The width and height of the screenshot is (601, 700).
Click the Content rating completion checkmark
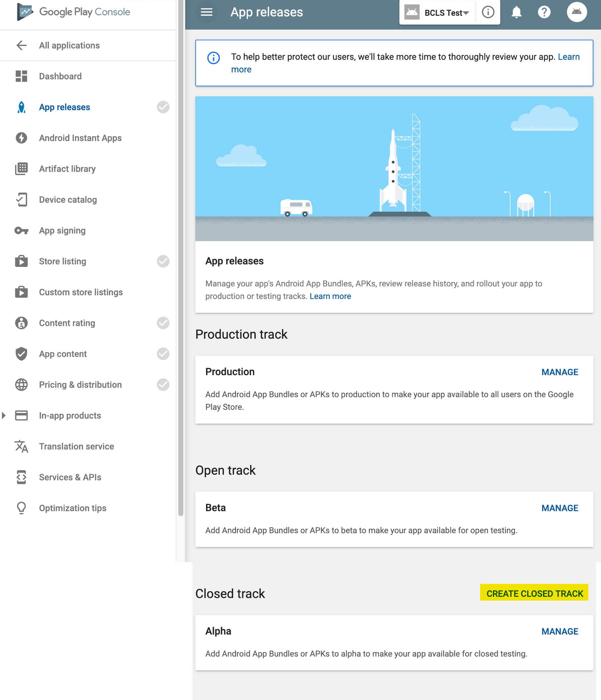click(163, 323)
